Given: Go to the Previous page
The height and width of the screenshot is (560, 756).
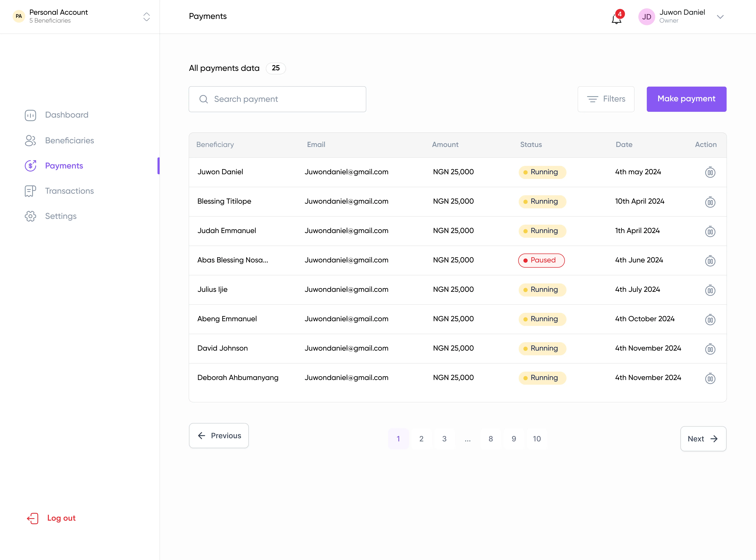Looking at the screenshot, I should (219, 436).
